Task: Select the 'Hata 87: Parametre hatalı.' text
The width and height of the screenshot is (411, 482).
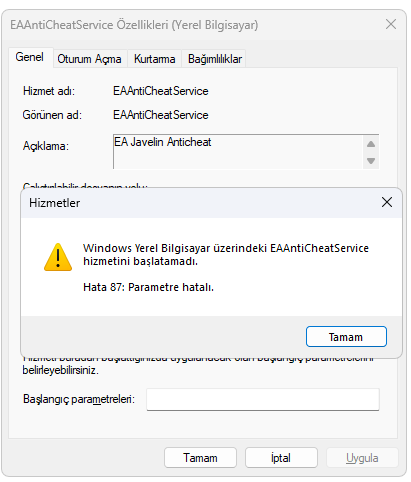Action: click(x=148, y=287)
